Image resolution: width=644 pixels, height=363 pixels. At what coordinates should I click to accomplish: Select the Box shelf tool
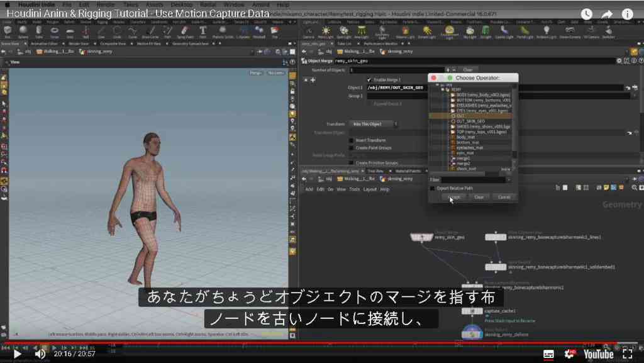(x=8, y=31)
